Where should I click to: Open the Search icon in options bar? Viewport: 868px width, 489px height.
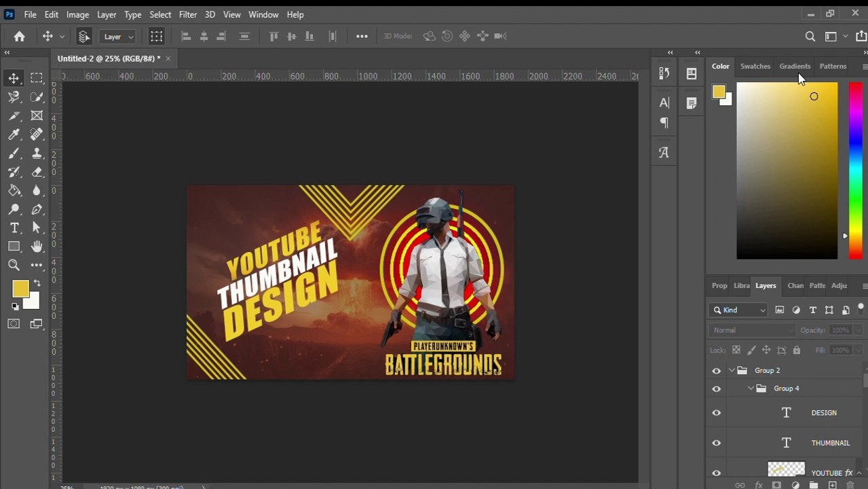[810, 37]
